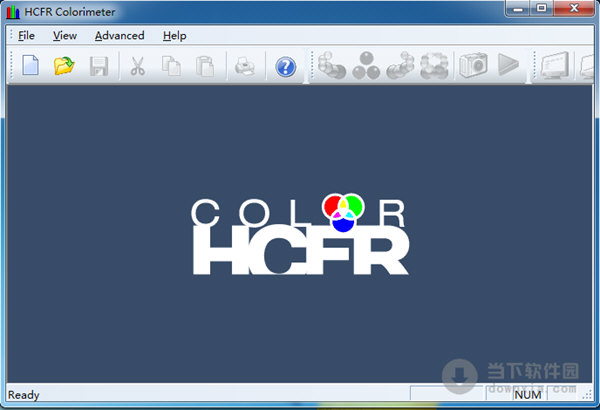
Task: Minimize the HCFR Colorimeter window
Action: (x=518, y=8)
